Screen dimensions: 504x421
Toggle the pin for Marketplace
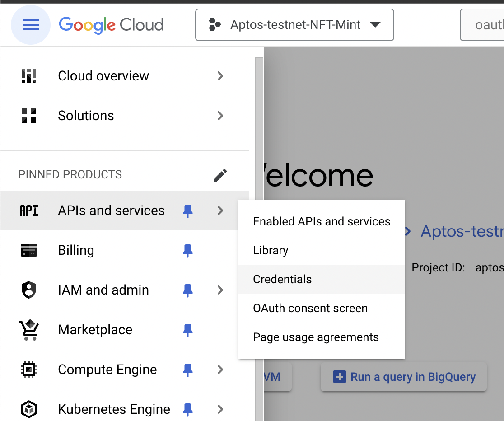pos(188,330)
